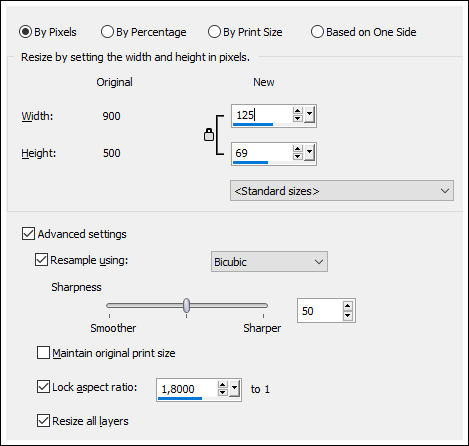Enable Maintain original print size

[x=43, y=353]
